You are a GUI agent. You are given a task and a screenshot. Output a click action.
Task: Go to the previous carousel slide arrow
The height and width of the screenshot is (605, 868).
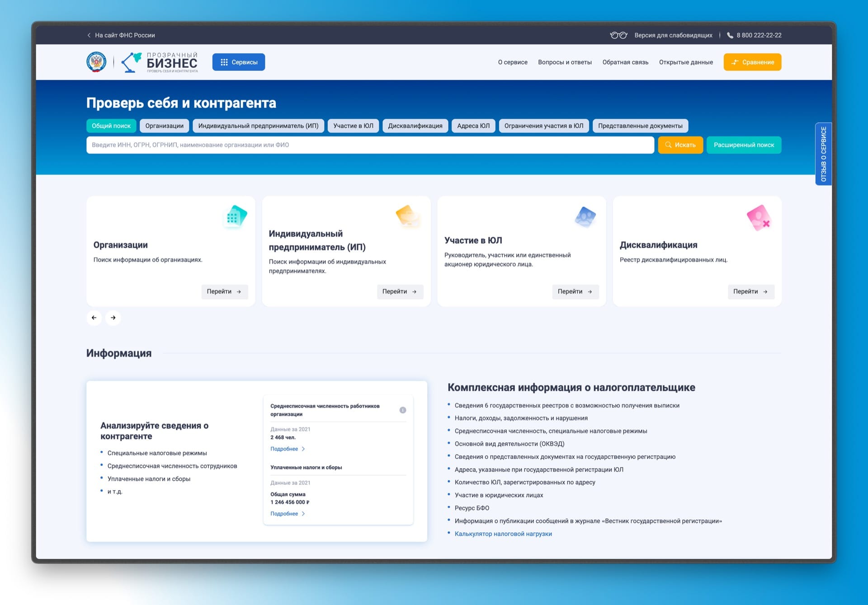click(94, 318)
